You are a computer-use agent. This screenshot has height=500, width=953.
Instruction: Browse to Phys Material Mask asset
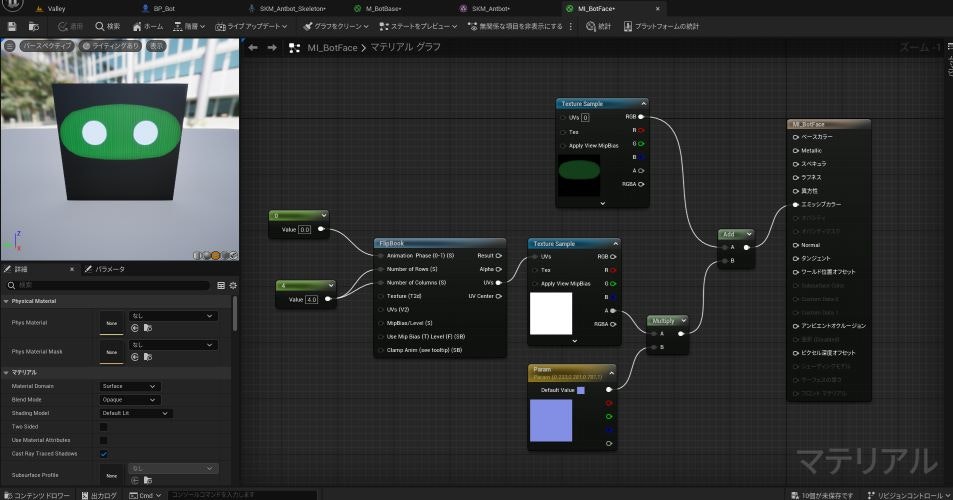148,357
